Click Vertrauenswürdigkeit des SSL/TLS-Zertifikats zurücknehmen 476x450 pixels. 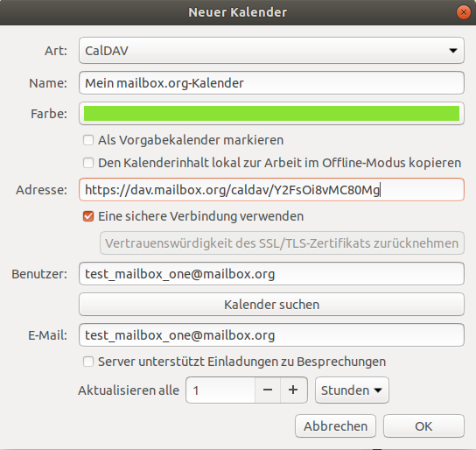tap(282, 243)
